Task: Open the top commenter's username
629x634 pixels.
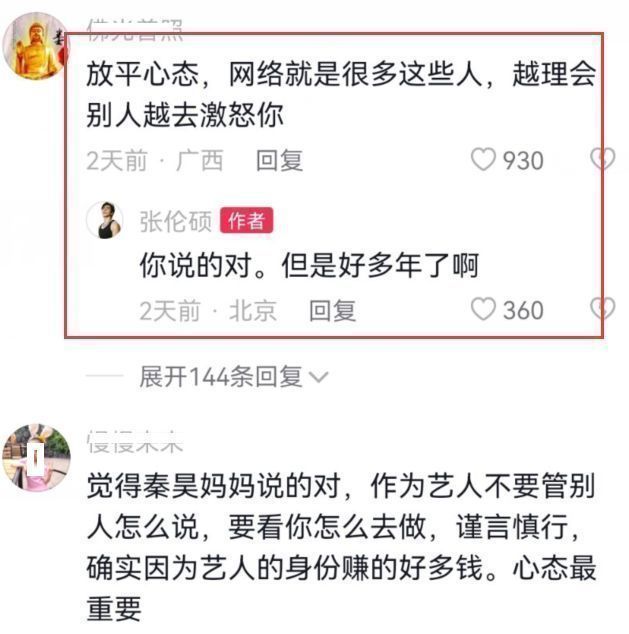Action: click(x=135, y=30)
